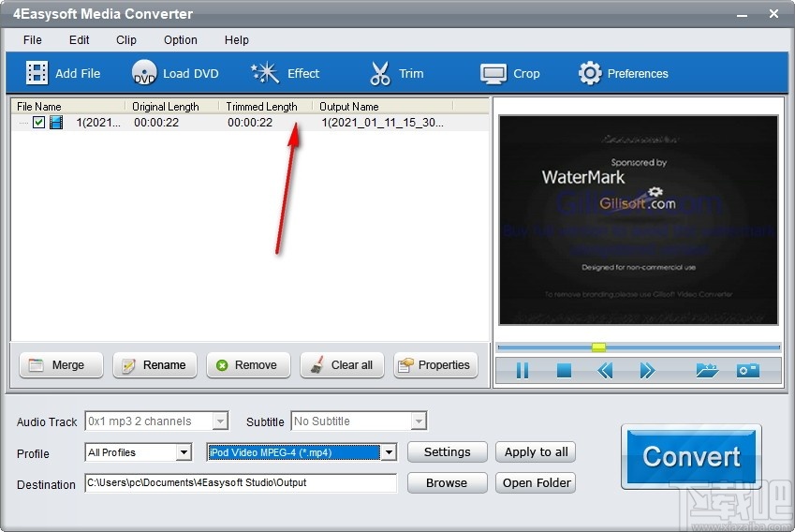
Task: Click output name 1(2021_01_11_15_30...
Action: click(x=382, y=122)
